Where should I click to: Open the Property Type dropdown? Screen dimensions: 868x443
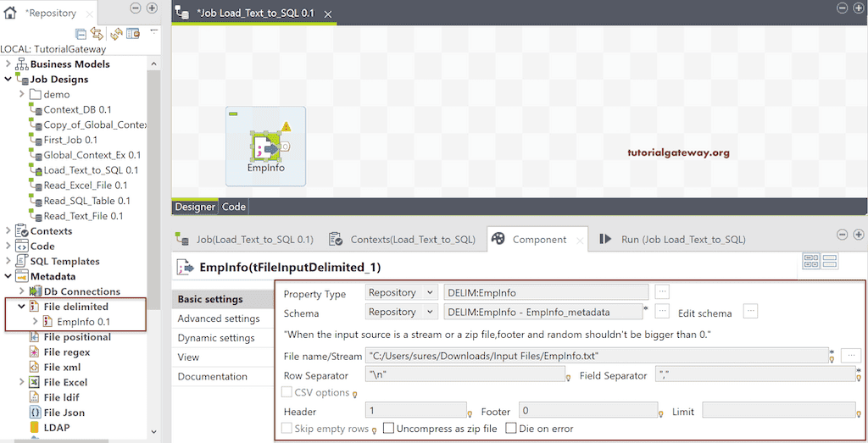(x=429, y=292)
